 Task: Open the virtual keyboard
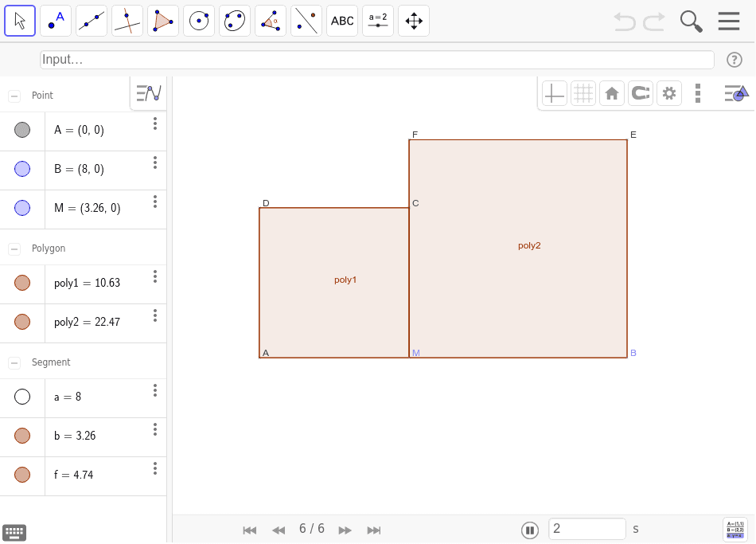point(14,533)
